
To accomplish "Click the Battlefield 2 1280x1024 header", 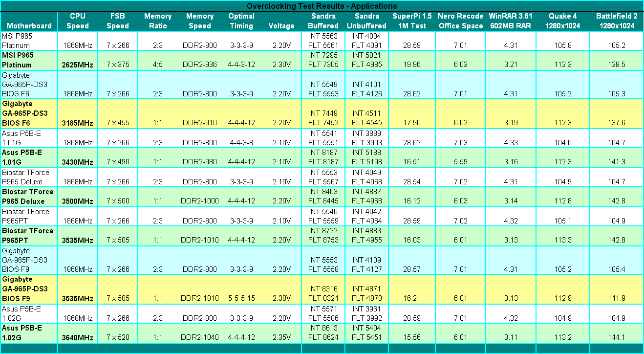I will tap(617, 21).
